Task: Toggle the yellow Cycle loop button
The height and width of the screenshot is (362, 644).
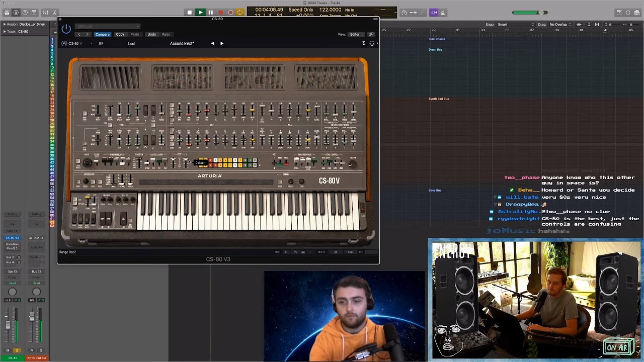Action: tap(240, 13)
